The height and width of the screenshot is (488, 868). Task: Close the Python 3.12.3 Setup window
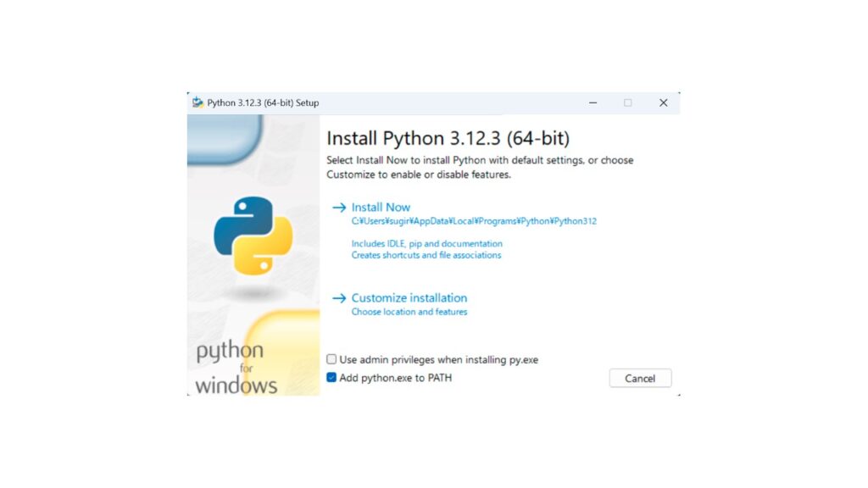coord(663,103)
